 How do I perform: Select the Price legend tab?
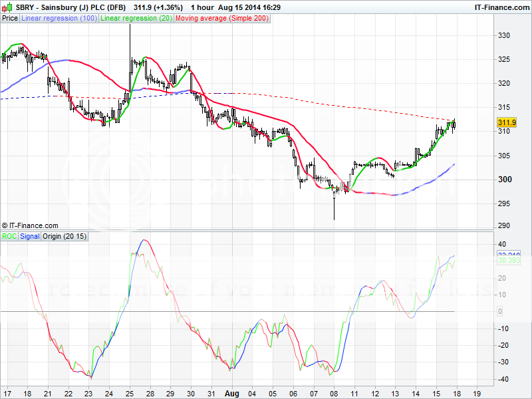10,19
